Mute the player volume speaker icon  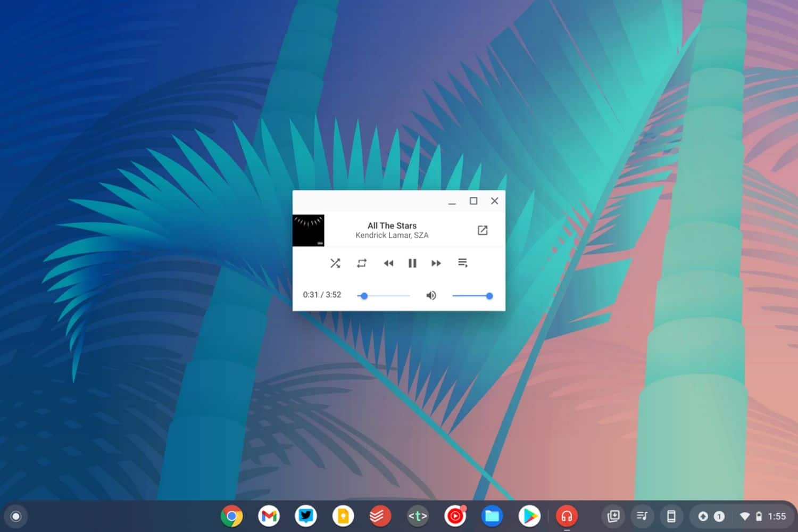pyautogui.click(x=431, y=295)
